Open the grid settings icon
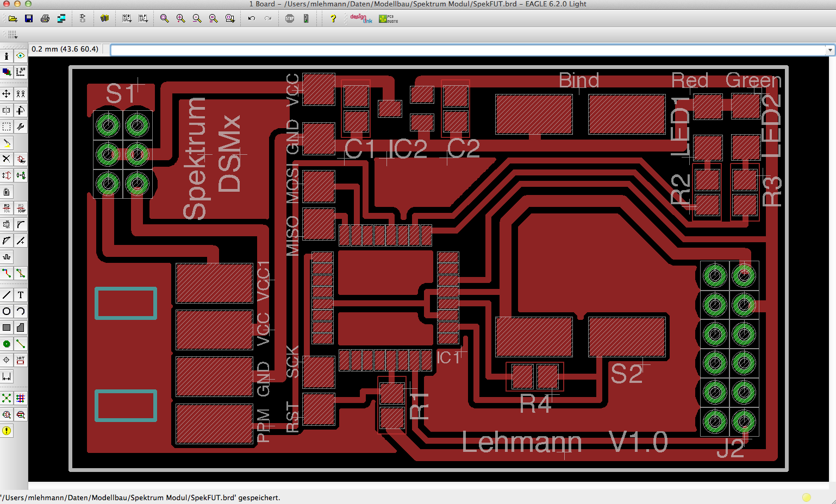The width and height of the screenshot is (836, 504). pos(13,35)
